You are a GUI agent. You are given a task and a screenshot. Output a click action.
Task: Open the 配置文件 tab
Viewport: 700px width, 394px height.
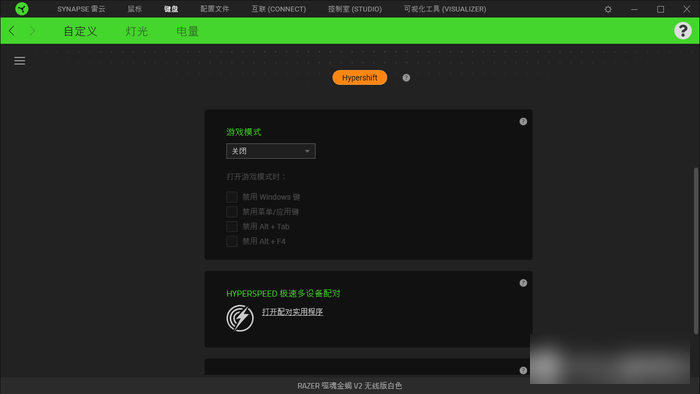(x=214, y=9)
